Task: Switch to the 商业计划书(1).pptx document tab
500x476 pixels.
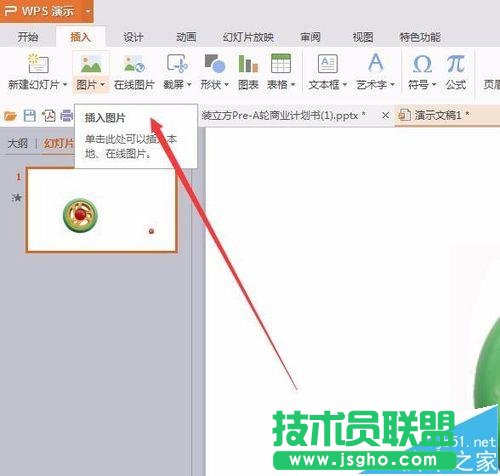Action: click(283, 116)
